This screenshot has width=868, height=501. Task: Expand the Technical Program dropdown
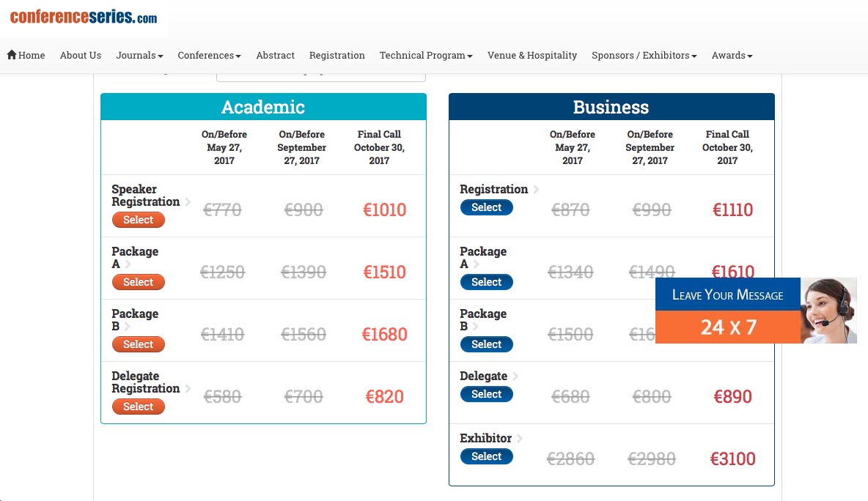425,55
